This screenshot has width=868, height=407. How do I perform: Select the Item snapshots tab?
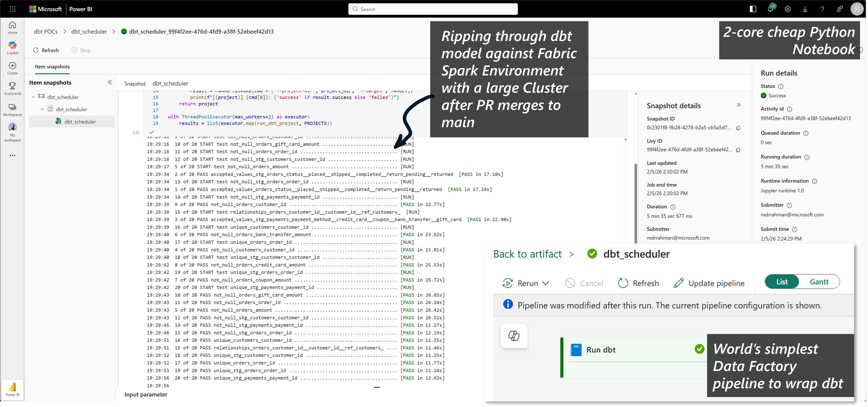click(52, 66)
